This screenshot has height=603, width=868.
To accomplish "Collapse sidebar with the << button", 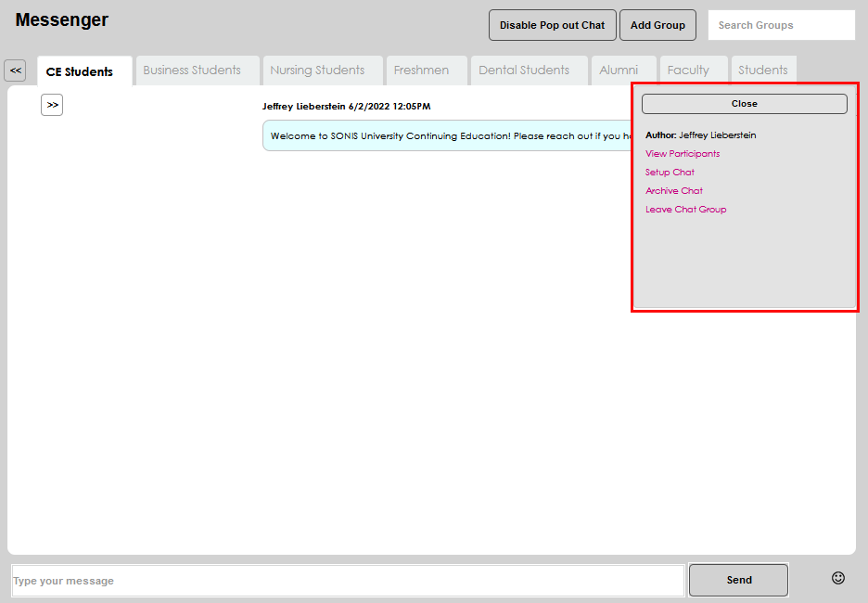I will point(15,71).
